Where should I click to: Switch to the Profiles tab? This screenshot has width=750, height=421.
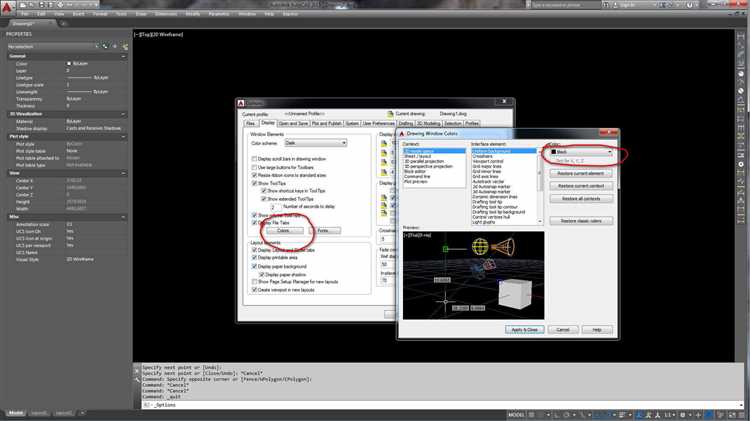[x=472, y=123]
